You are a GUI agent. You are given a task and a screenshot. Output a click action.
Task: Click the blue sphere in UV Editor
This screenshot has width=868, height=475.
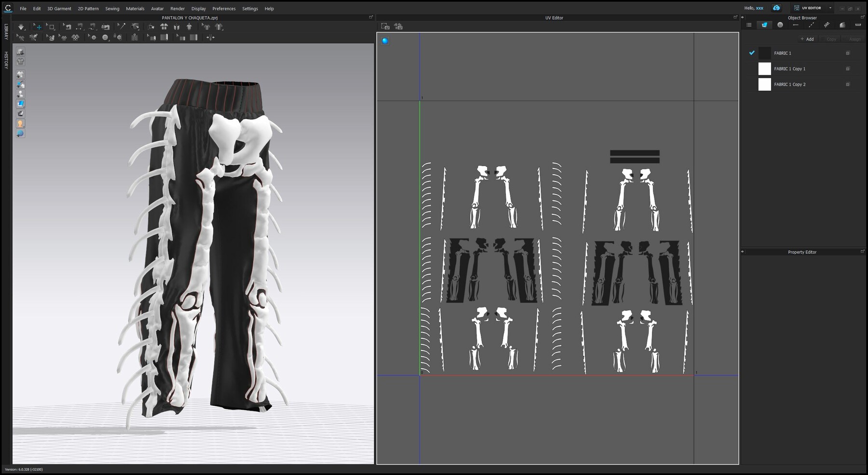385,41
